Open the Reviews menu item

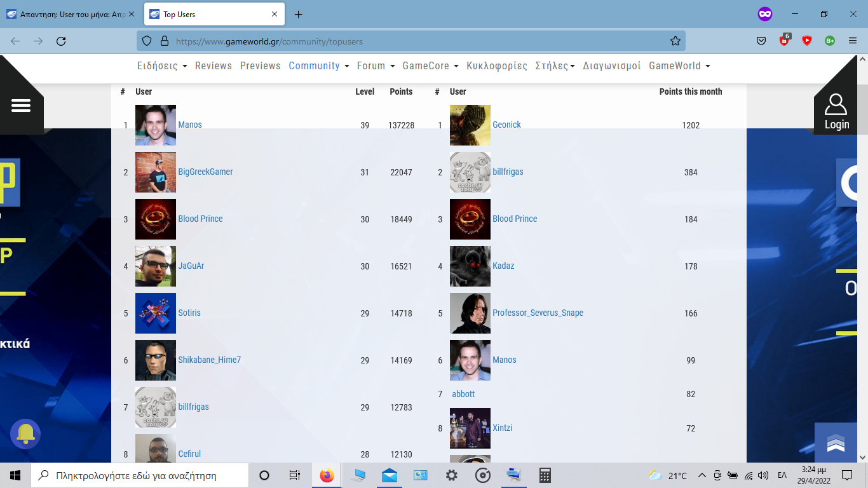[x=213, y=65]
